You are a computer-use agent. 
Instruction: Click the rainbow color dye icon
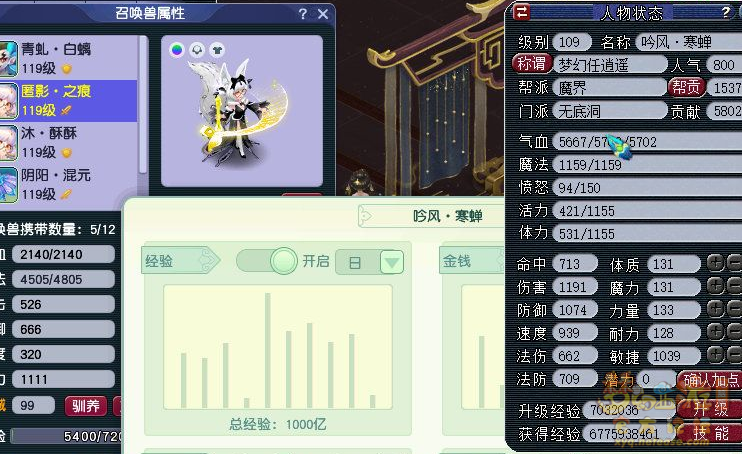tap(177, 50)
